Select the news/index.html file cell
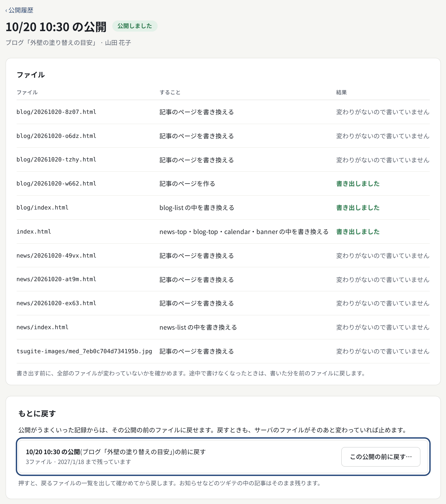446x504 pixels. (x=42, y=327)
